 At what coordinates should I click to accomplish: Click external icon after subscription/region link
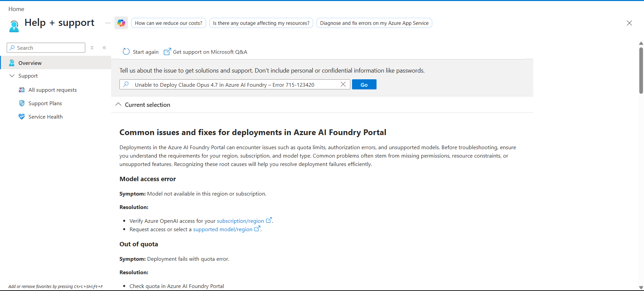click(269, 220)
